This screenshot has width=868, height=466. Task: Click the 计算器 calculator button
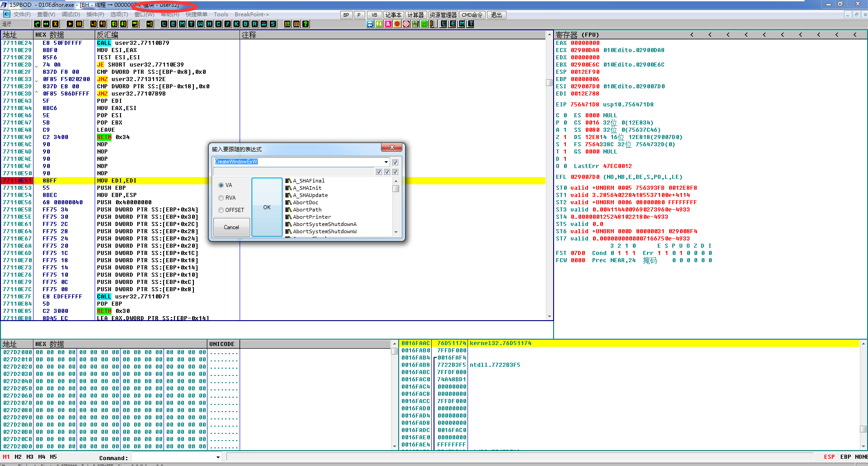click(415, 15)
